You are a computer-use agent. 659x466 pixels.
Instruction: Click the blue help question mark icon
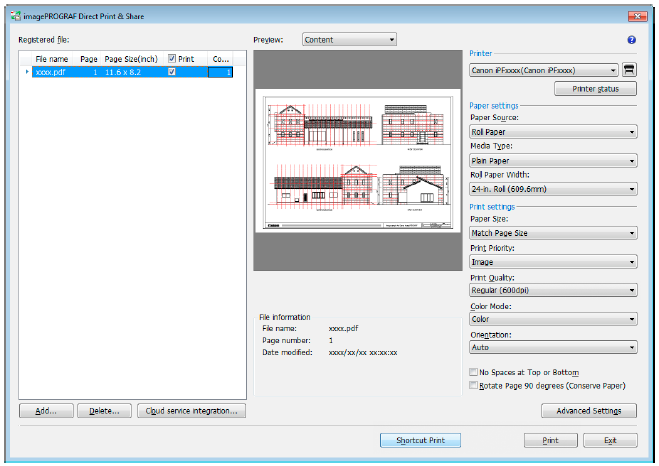[631, 40]
